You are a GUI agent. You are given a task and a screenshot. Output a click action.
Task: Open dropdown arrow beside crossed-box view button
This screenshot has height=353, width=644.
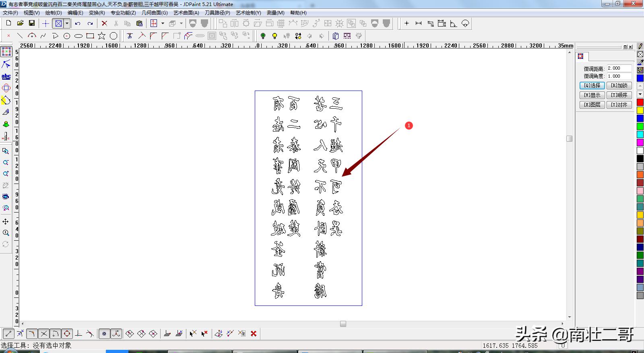tap(67, 23)
